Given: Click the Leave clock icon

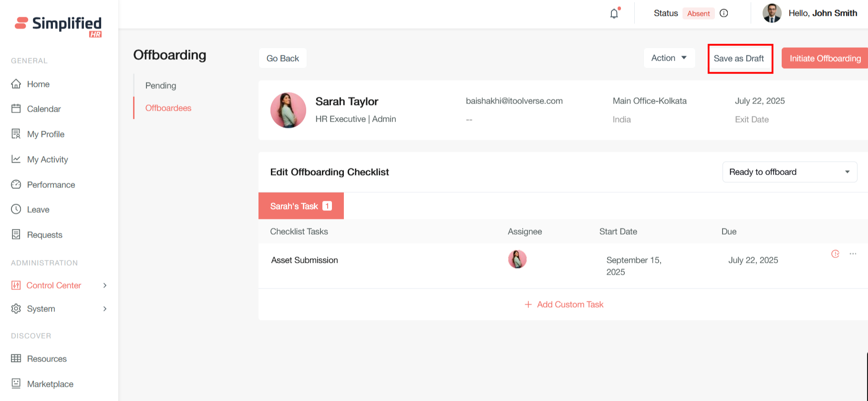Looking at the screenshot, I should (16, 209).
